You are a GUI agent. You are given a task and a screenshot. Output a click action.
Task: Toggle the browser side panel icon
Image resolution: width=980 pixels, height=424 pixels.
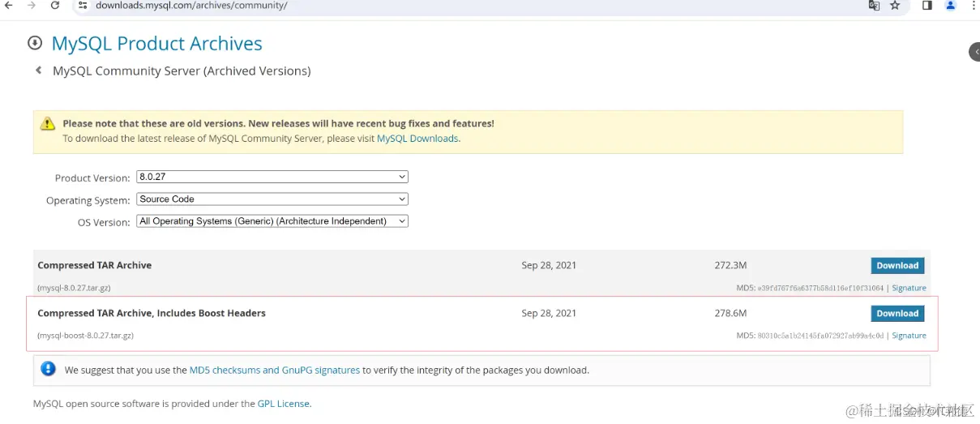[927, 6]
